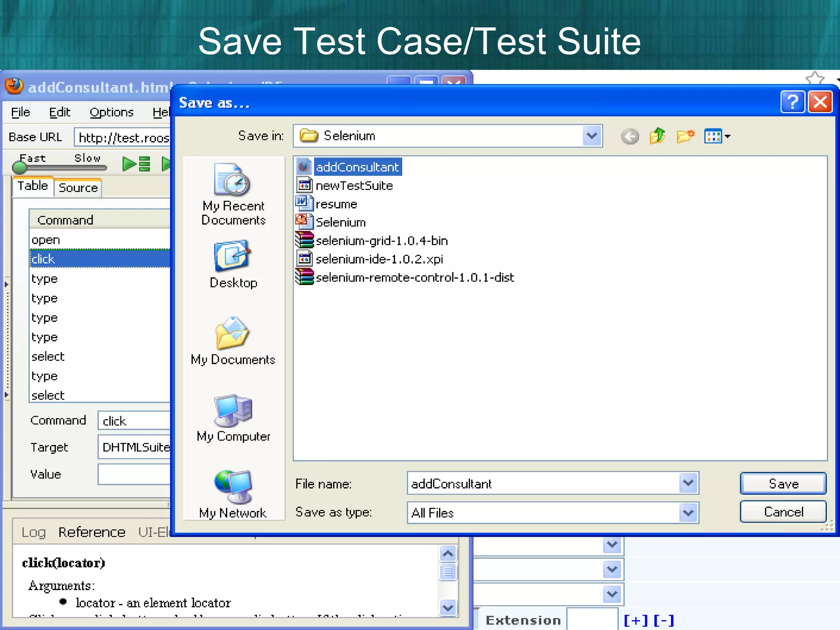Open the Log tab
The width and height of the screenshot is (840, 630).
click(x=33, y=532)
